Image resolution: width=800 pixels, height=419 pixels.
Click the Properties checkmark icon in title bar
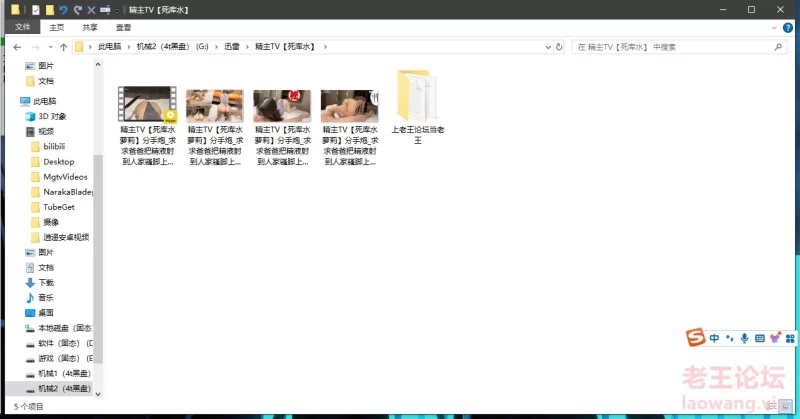click(35, 10)
